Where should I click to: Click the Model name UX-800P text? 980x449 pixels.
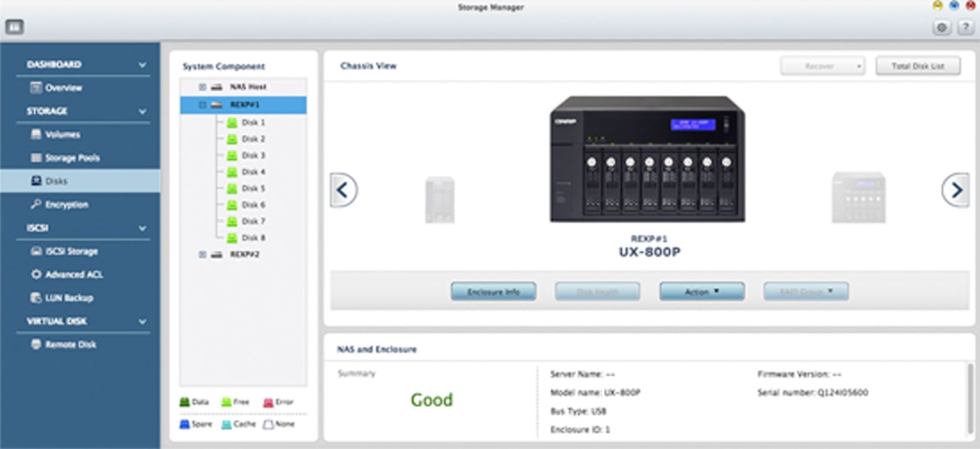coord(596,392)
